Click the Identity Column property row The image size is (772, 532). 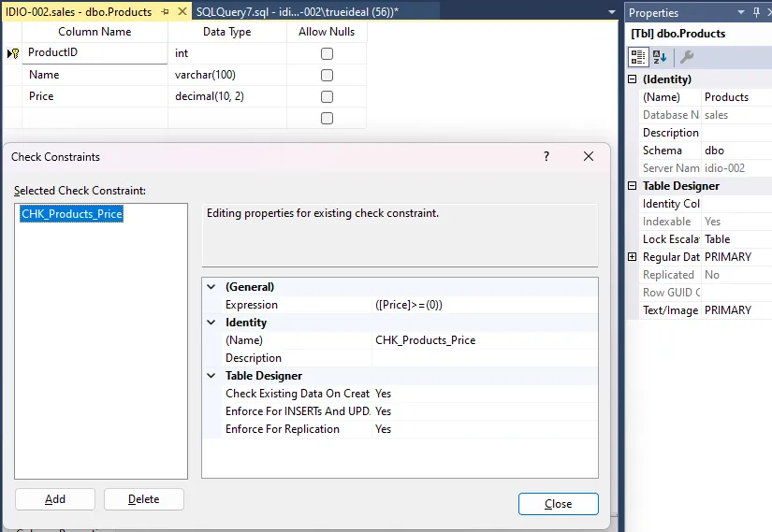click(705, 204)
